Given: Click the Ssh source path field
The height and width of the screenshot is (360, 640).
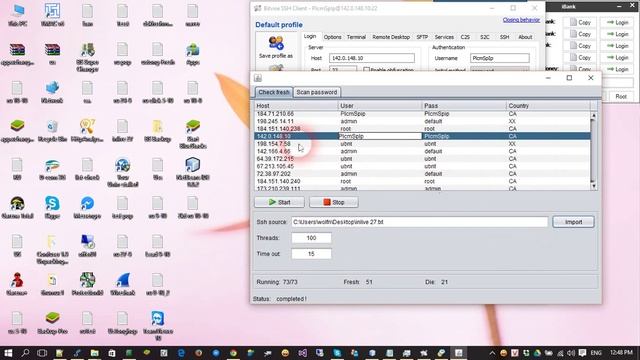Looking at the screenshot, I should pyautogui.click(x=419, y=222).
